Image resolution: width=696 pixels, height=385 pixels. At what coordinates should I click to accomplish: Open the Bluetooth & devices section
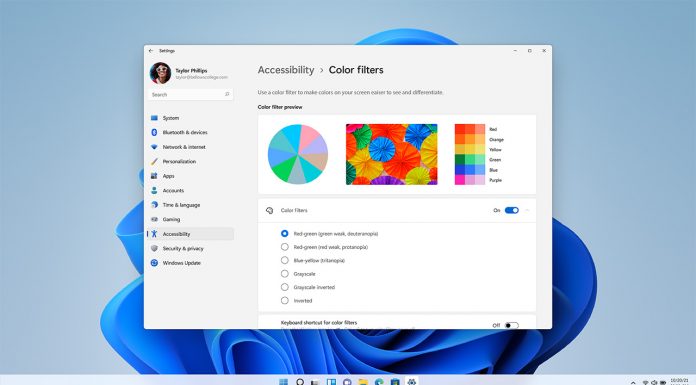pyautogui.click(x=191, y=132)
